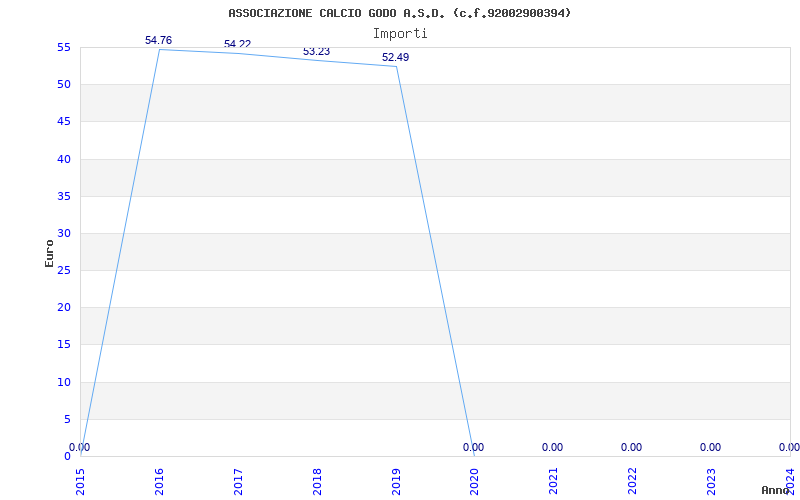Click the 35 tick on the Euro axis
Viewport: 800px width, 500px height.
pyautogui.click(x=64, y=196)
